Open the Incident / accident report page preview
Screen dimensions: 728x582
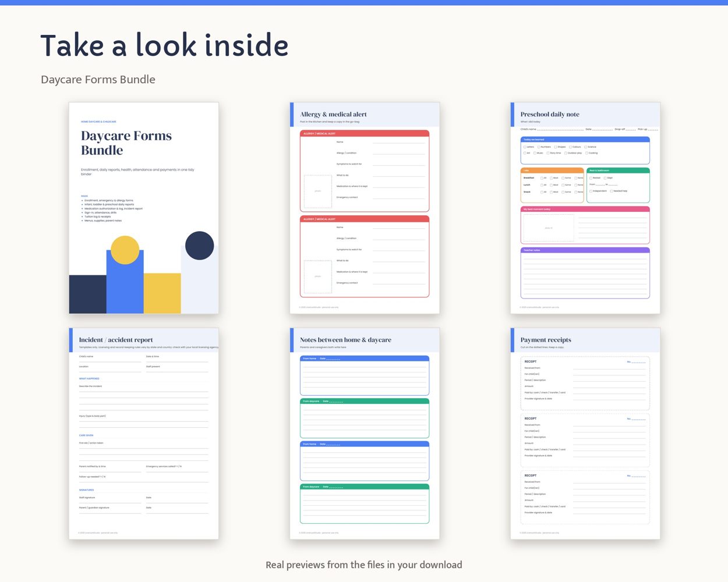coord(144,434)
